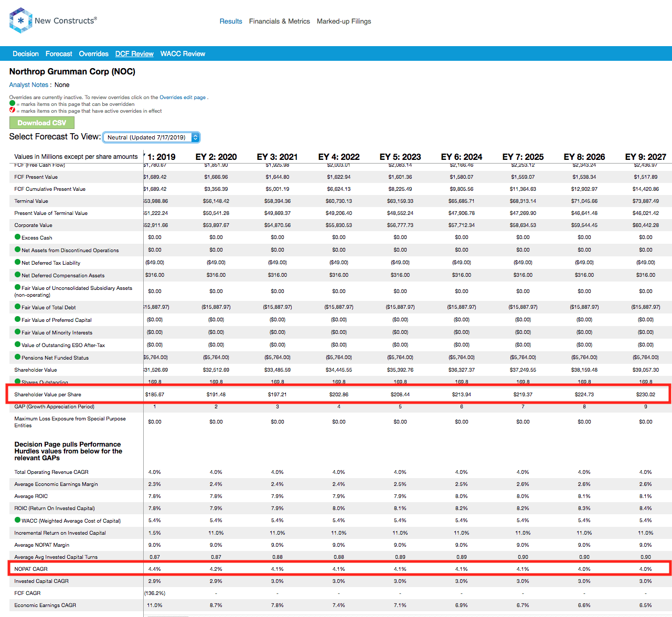Image resolution: width=672 pixels, height=617 pixels.
Task: Click the $230.02 shareholder value per share cell
Action: tap(646, 395)
